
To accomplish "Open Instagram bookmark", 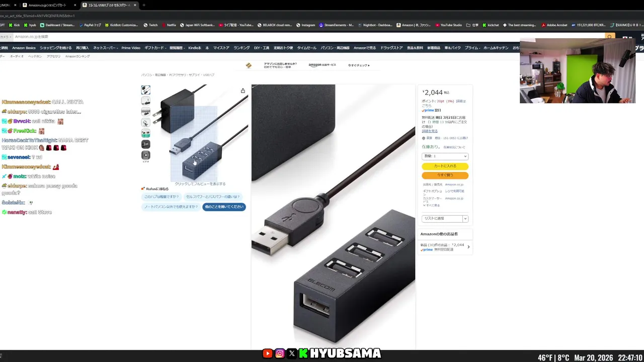I will coord(305,25).
